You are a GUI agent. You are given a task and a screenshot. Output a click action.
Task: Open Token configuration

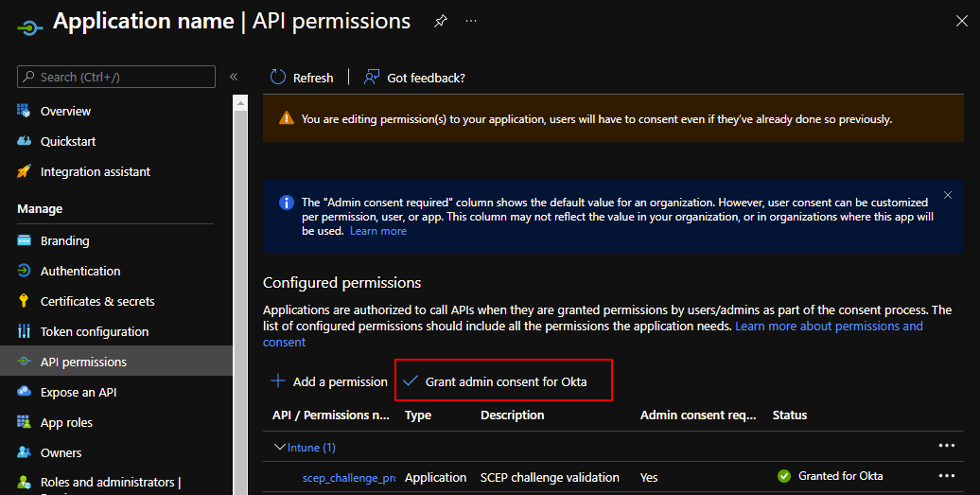point(95,332)
